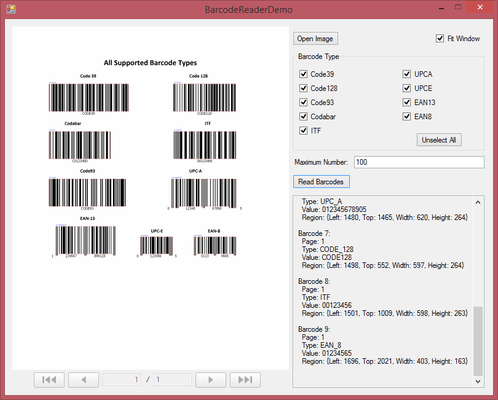498x400 pixels.
Task: Jump to the last page
Action: point(245,380)
